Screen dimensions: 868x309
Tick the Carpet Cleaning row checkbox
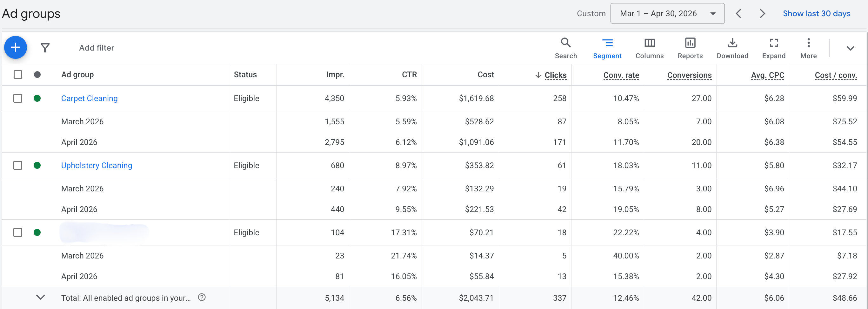pyautogui.click(x=18, y=98)
